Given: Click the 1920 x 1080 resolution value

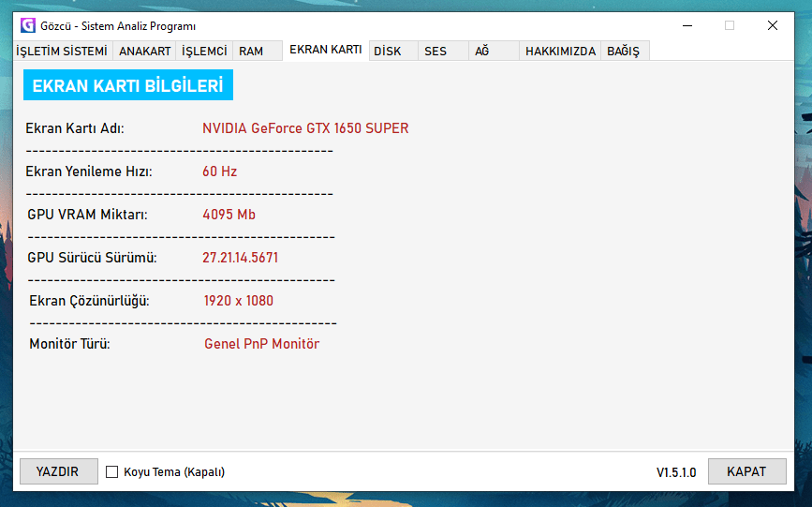Looking at the screenshot, I should pyautogui.click(x=238, y=300).
